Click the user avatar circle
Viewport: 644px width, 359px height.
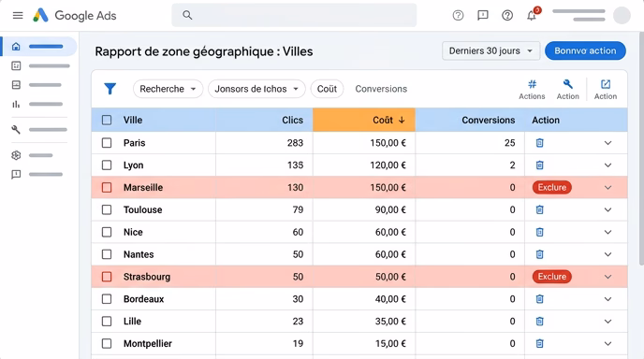tap(622, 16)
